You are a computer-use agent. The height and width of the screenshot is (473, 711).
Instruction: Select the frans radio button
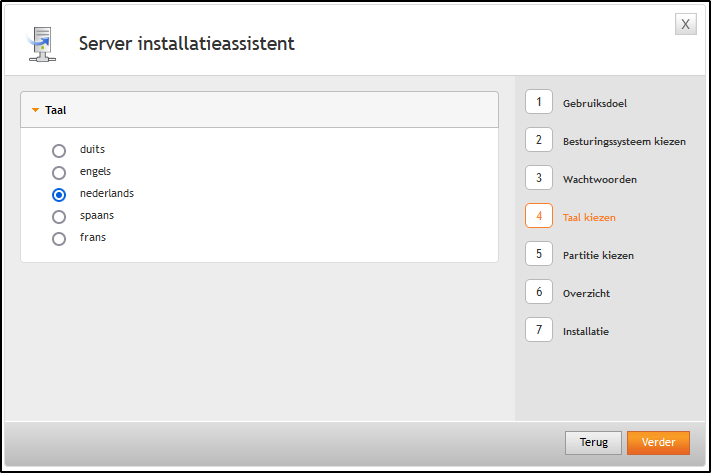click(59, 238)
